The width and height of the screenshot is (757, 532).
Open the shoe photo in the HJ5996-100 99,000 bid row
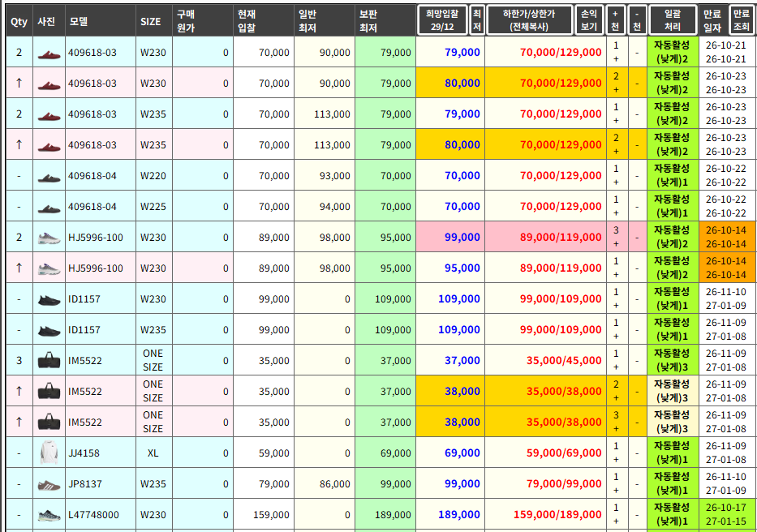pos(49,238)
